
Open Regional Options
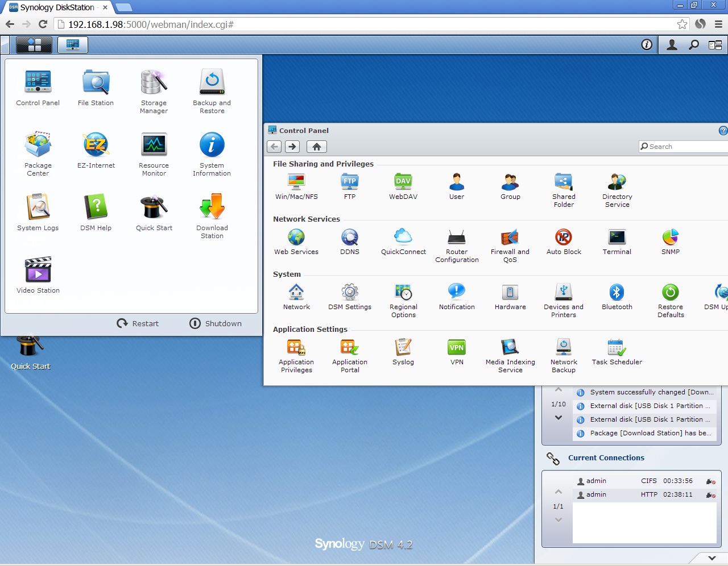403,301
